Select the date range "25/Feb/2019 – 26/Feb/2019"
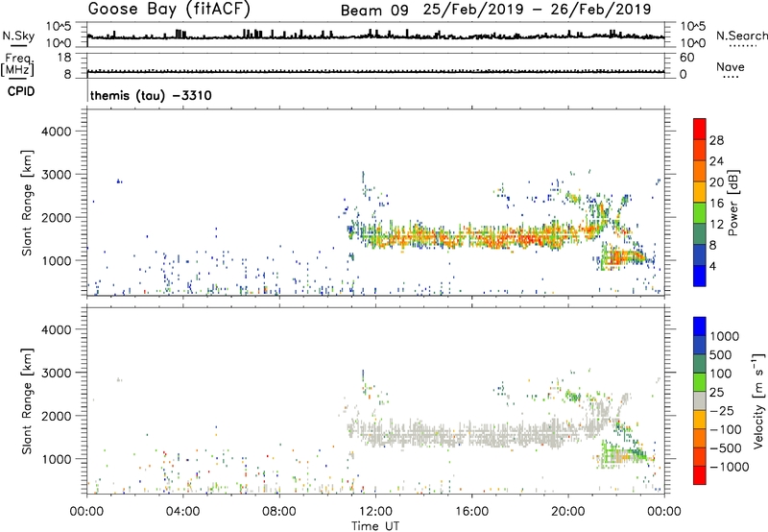 tap(537, 10)
